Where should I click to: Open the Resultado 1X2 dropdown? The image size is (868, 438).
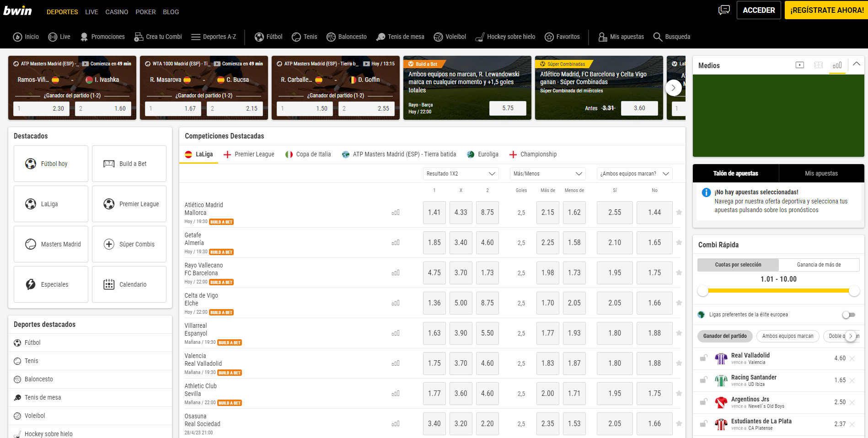point(460,174)
